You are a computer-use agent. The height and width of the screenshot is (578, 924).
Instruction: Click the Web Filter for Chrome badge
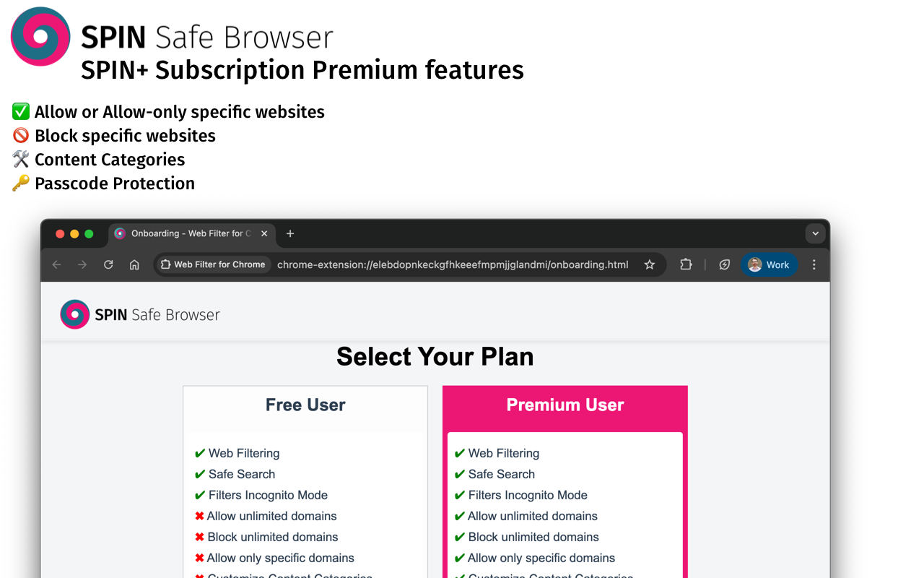213,264
